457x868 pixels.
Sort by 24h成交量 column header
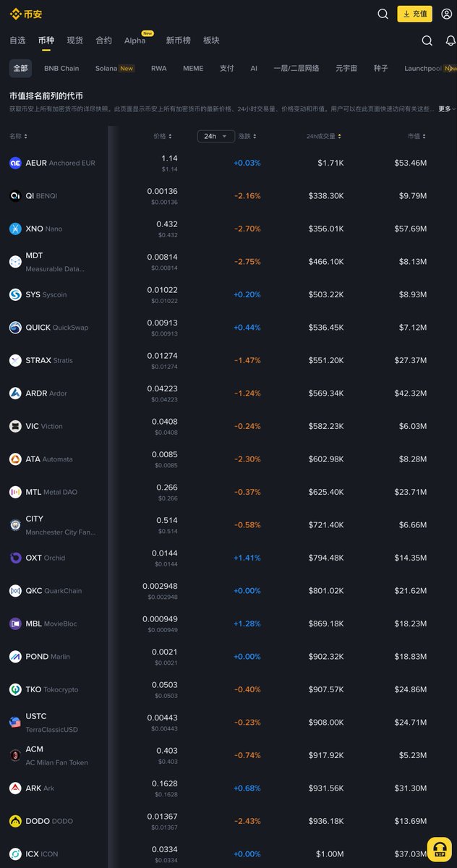324,136
